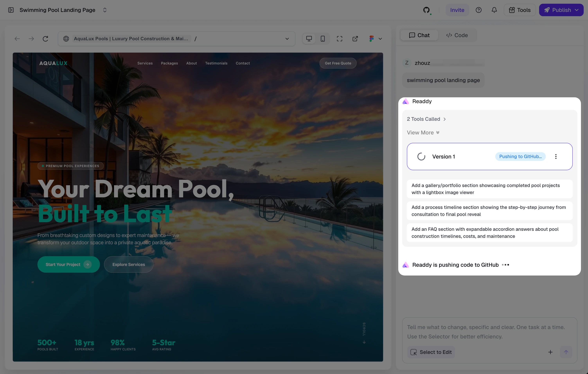This screenshot has height=374, width=588.
Task: Open the notifications bell icon
Action: [x=494, y=10]
